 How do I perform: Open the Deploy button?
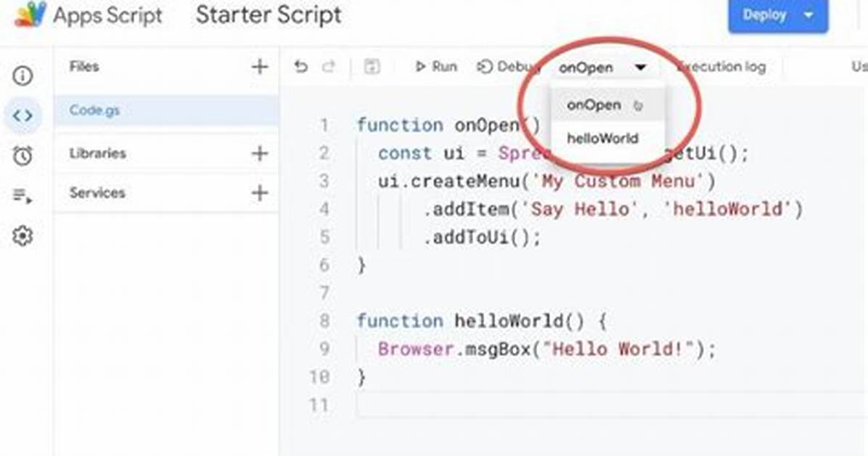(764, 15)
